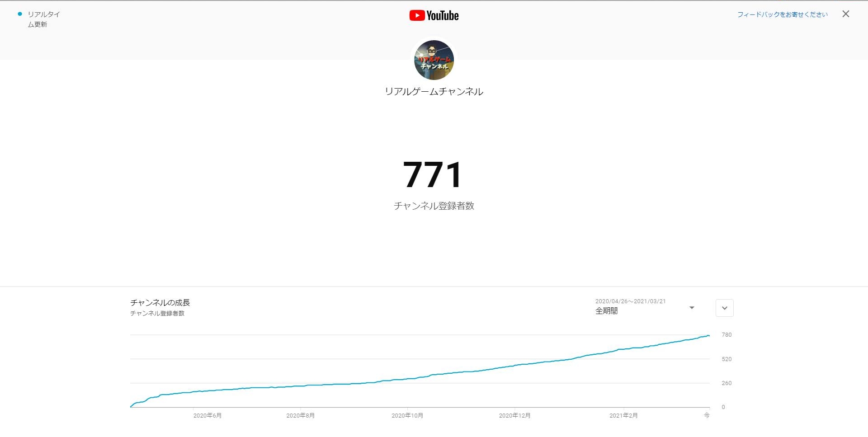Click the 771 subscriber count number

[433, 175]
